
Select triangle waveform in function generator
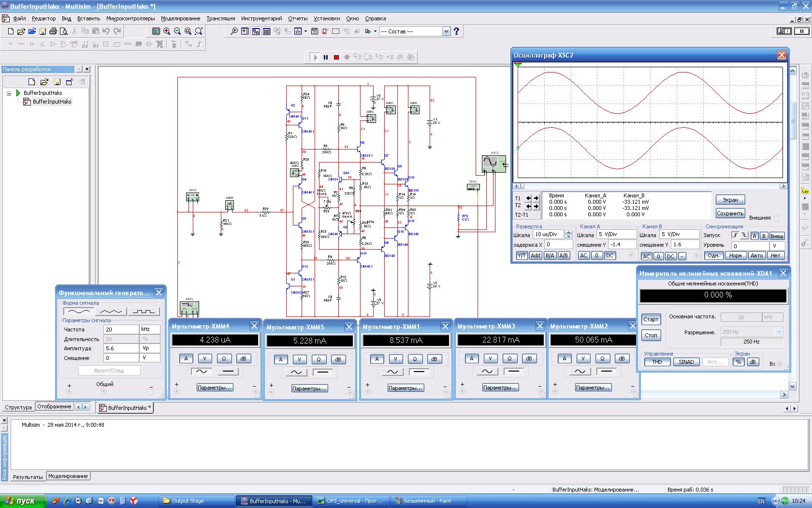coord(111,311)
